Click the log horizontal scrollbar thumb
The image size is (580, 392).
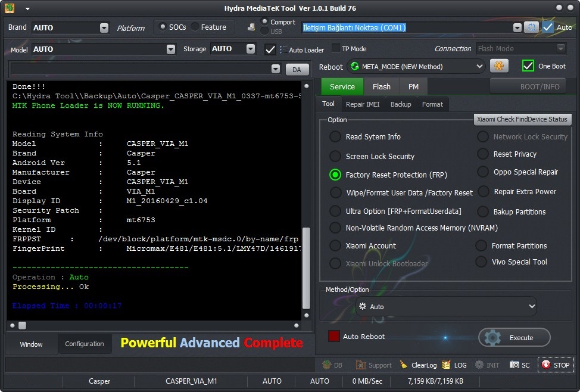23,325
